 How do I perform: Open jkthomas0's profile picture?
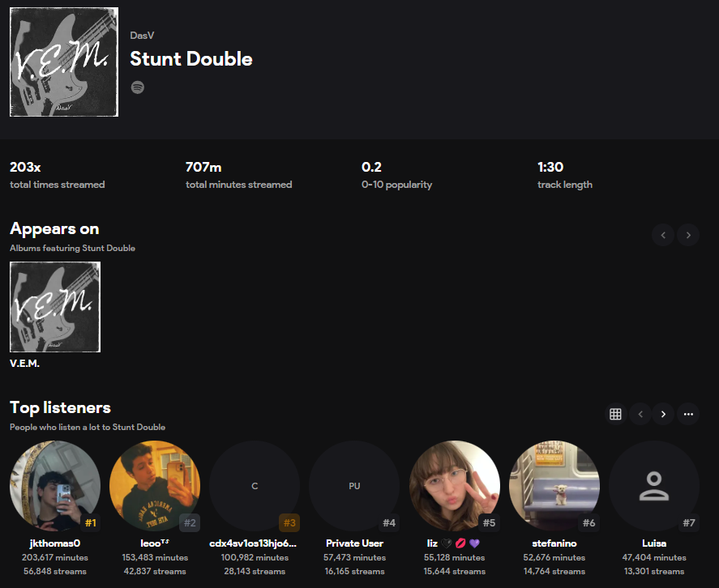click(x=55, y=486)
